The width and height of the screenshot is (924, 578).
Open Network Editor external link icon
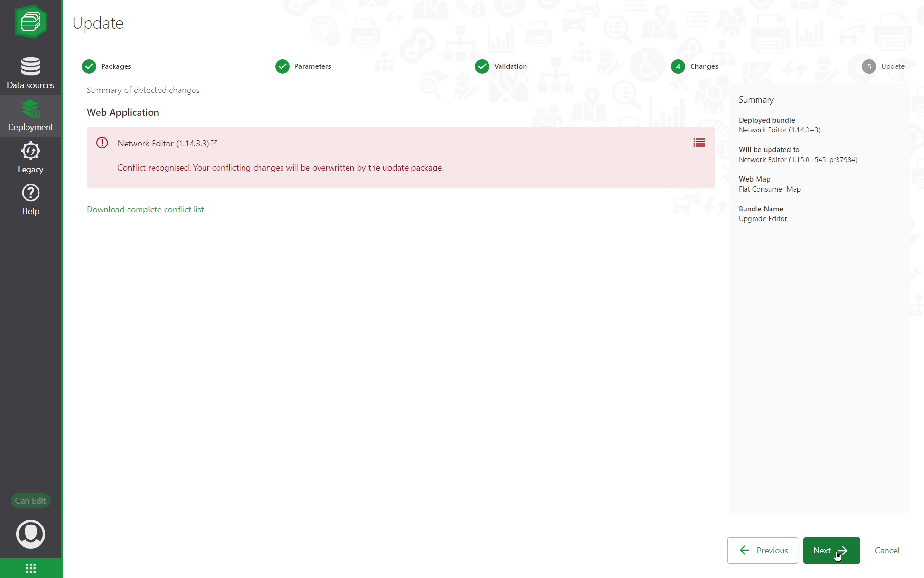tap(214, 144)
